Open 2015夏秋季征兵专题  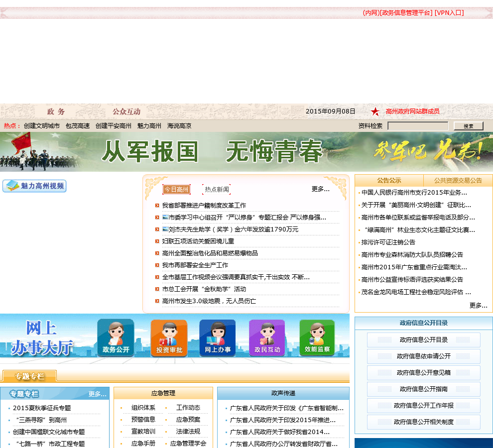click(42, 408)
